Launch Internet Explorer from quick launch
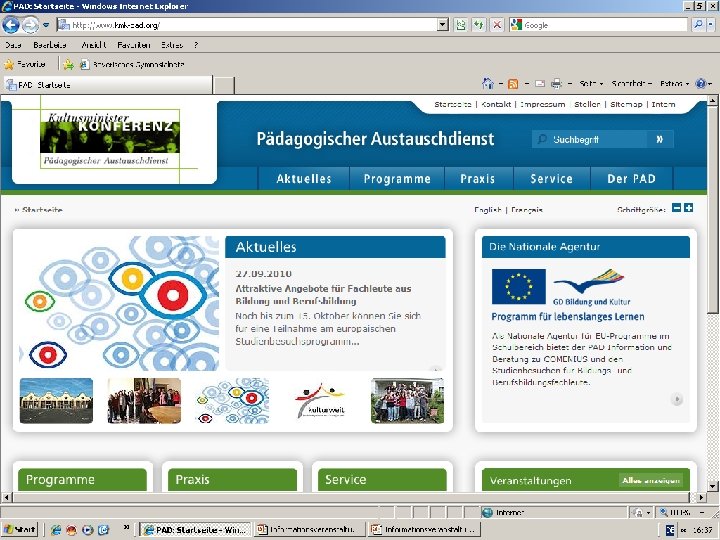720x540 pixels. pyautogui.click(x=56, y=530)
